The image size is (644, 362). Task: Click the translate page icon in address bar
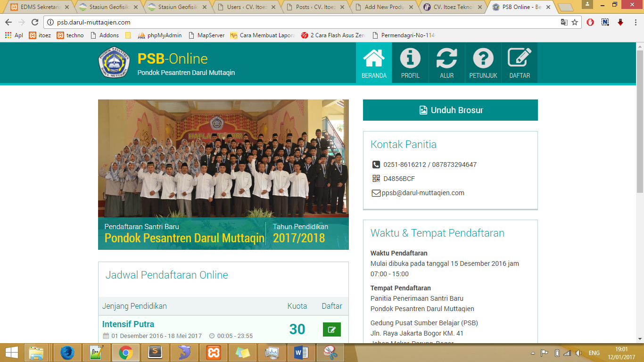pyautogui.click(x=564, y=22)
